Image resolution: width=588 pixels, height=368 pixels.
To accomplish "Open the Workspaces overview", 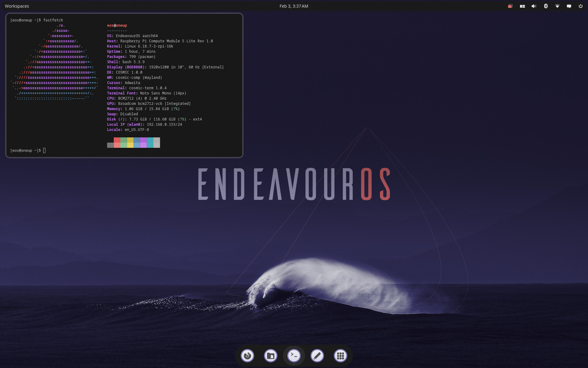I will click(17, 6).
